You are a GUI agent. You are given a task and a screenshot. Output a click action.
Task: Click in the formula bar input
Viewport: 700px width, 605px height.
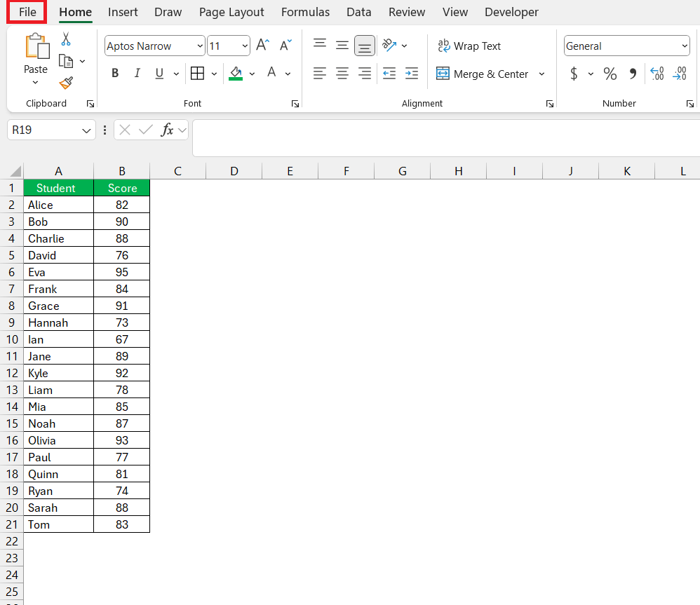446,138
